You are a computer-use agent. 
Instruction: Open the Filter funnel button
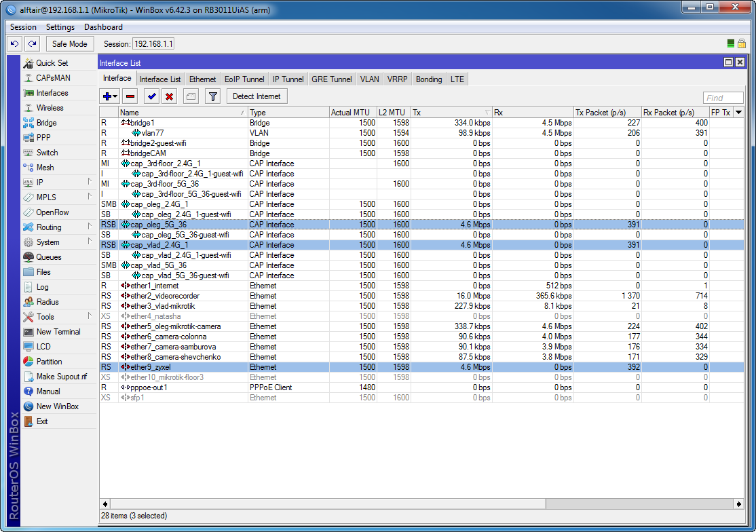point(212,96)
